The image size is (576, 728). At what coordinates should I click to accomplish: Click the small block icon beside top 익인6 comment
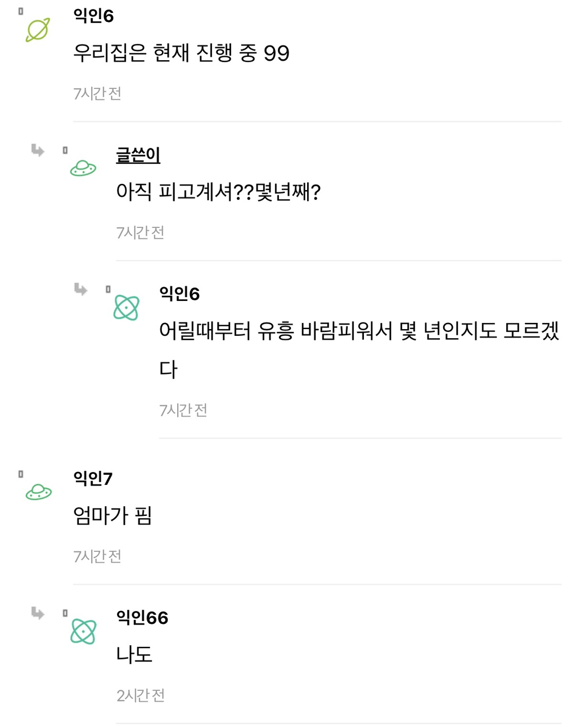pyautogui.click(x=20, y=10)
